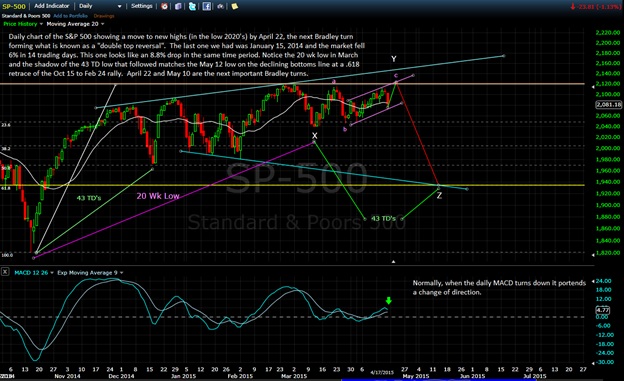Click the 1,940.00 price scale label
The height and width of the screenshot is (381, 624).
(608, 182)
